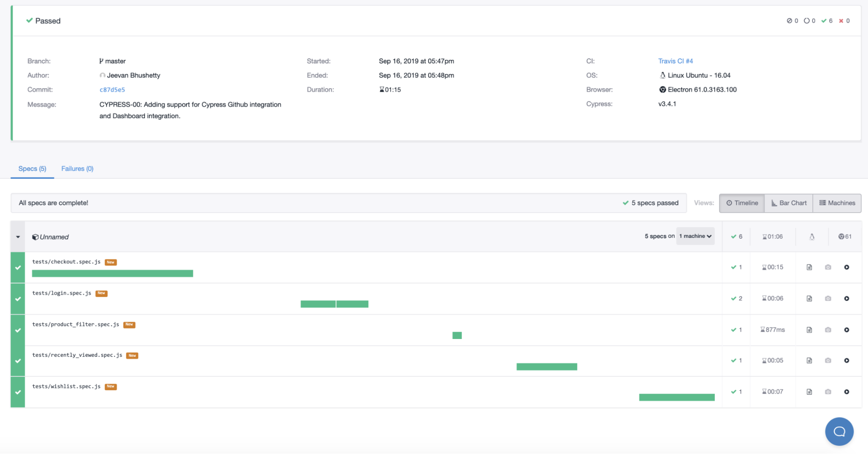This screenshot has height=454, width=868.
Task: Open the chat support bubble
Action: click(838, 431)
